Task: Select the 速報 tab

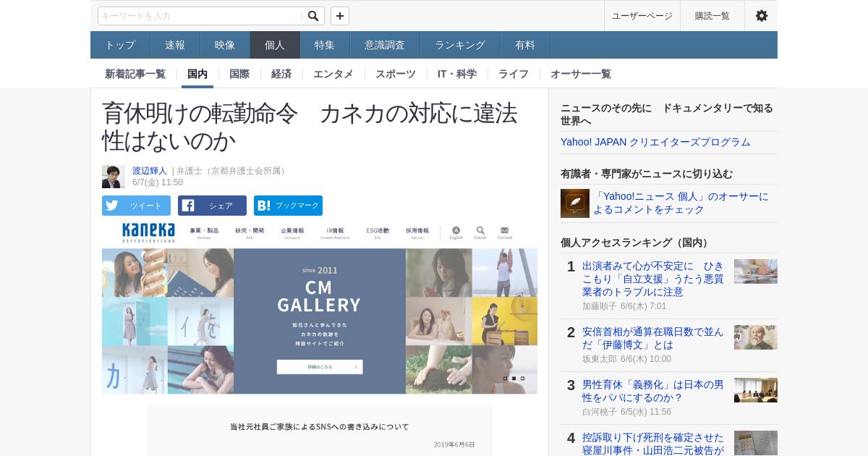Action: coord(175,45)
